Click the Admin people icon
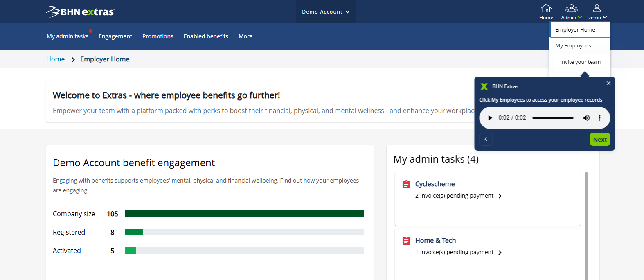This screenshot has height=280, width=644. point(571,8)
